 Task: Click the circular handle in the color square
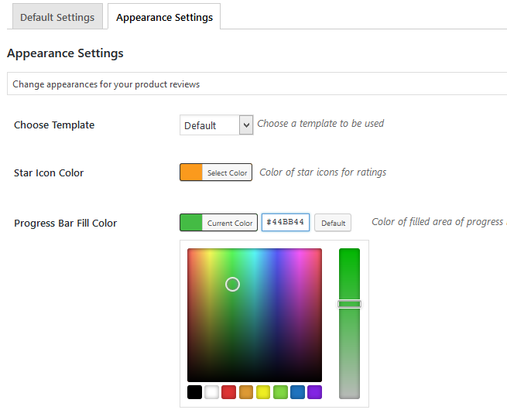[x=232, y=285]
